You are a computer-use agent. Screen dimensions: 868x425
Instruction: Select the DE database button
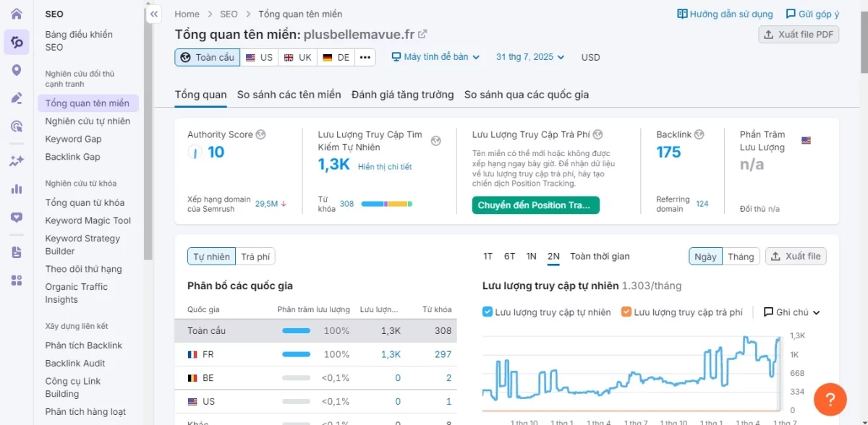[x=336, y=57]
